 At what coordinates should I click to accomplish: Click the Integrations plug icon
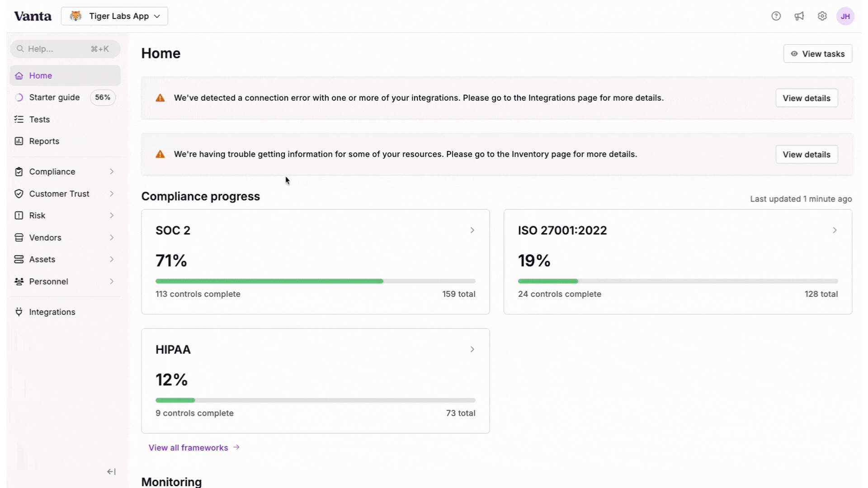(x=19, y=312)
